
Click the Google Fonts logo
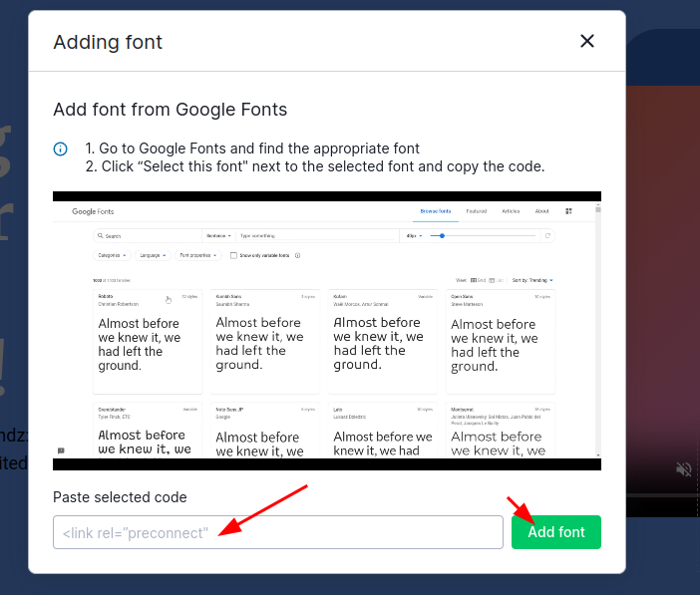coord(93,211)
